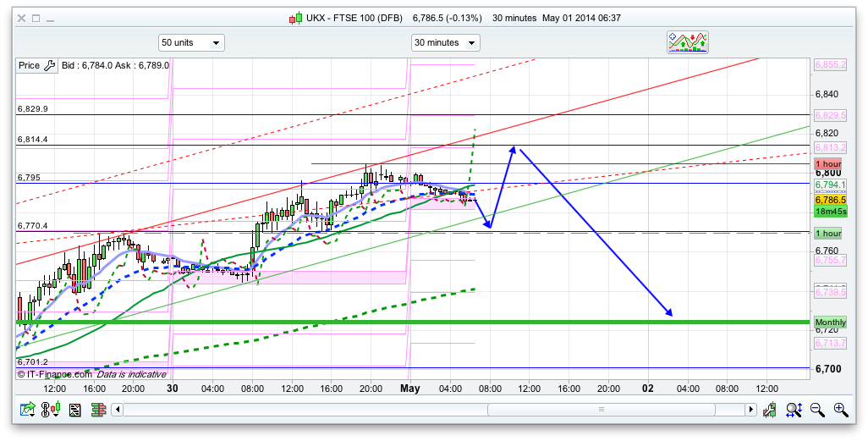Open the order book bars icon
The width and height of the screenshot is (868, 441).
98,411
